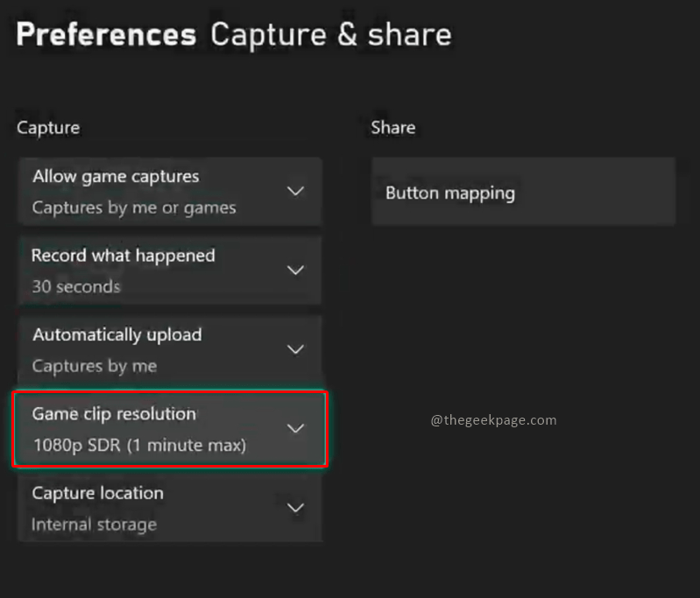This screenshot has width=700, height=598.
Task: Click the @thegeekpage.com watermark text
Action: point(493,420)
